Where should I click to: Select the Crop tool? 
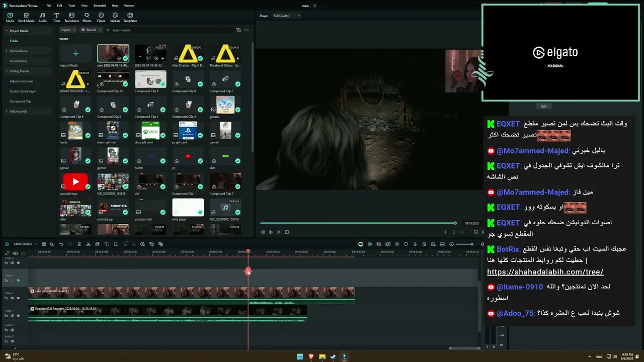point(116,244)
